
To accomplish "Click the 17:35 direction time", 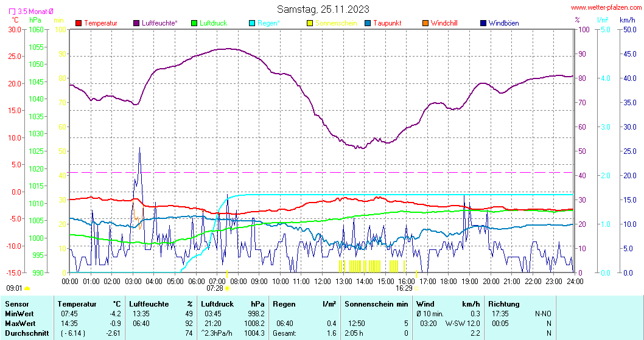I will (x=500, y=314).
